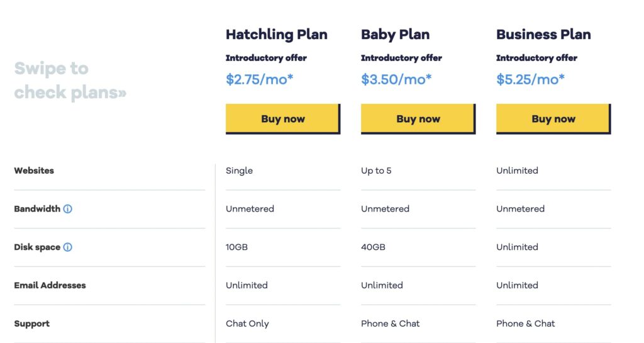Screen dimensions: 644x343
Task: Click the Bandwidth row label
Action: [37, 209]
